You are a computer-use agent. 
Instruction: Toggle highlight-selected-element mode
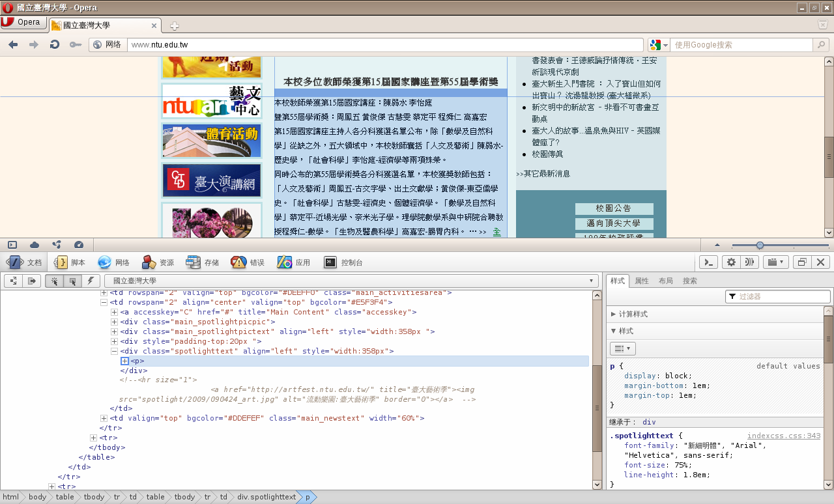pyautogui.click(x=72, y=281)
